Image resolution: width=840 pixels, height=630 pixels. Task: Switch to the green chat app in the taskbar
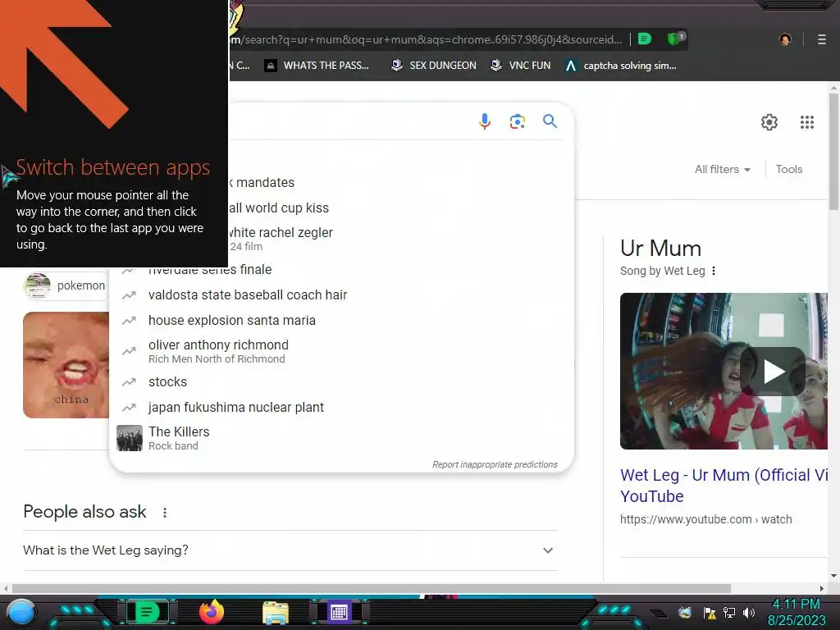(x=147, y=612)
